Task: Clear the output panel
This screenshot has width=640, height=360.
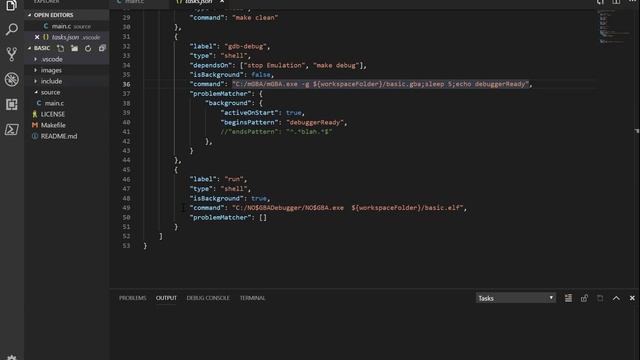Action: point(568,298)
